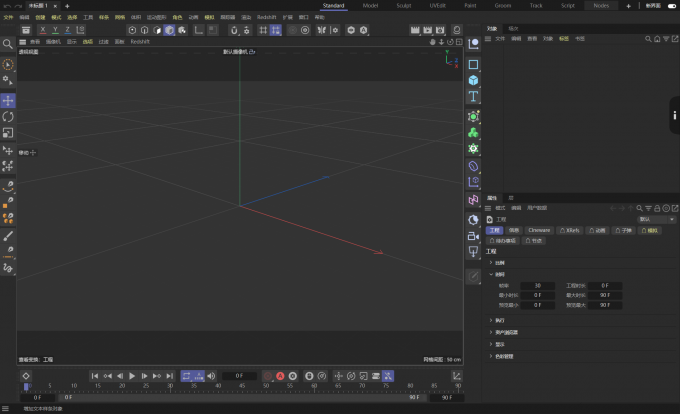Toggle Y axis lock

click(55, 30)
